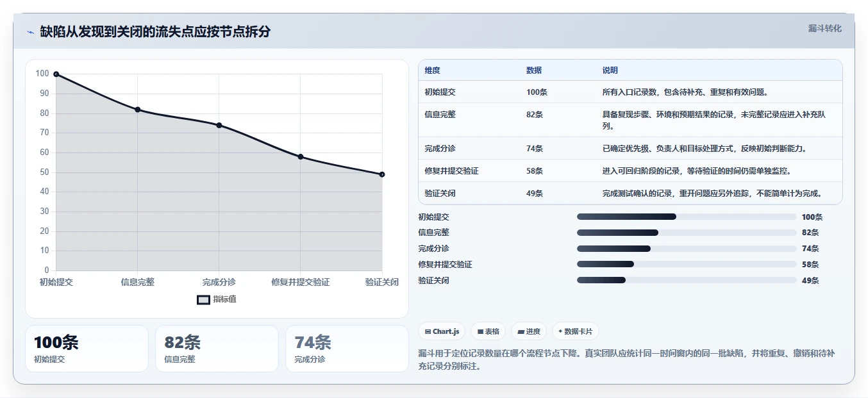
Task: Click the 信息完整 x-axis label on the chart
Action: pyautogui.click(x=138, y=282)
